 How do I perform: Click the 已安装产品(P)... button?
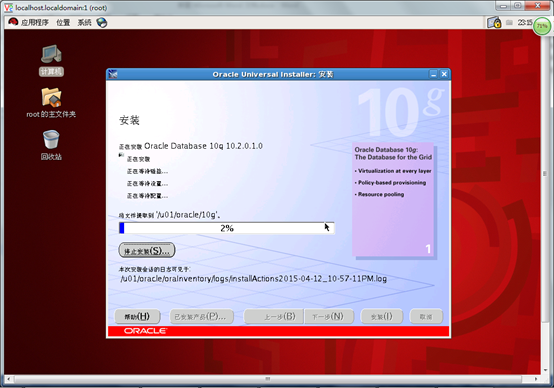(202, 317)
